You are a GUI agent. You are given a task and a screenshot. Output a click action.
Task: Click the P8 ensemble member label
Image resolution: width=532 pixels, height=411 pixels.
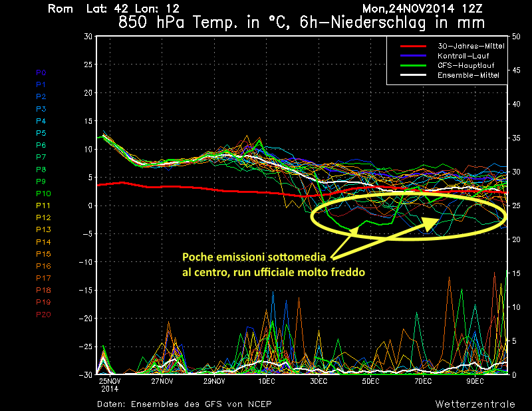41,170
